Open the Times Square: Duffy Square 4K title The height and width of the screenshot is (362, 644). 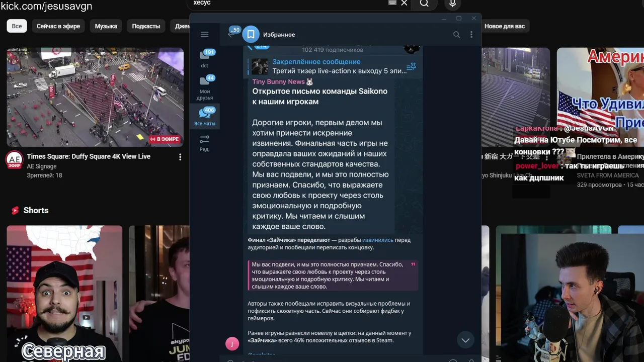tap(89, 156)
